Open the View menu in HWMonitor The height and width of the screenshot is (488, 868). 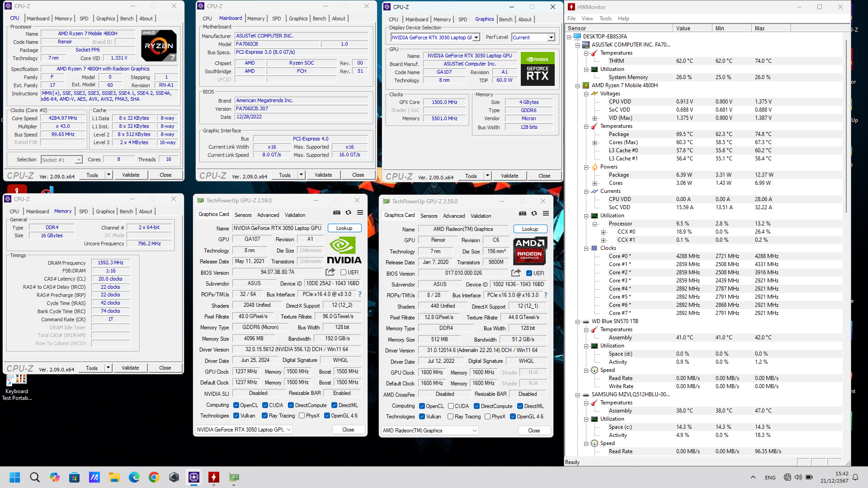587,19
